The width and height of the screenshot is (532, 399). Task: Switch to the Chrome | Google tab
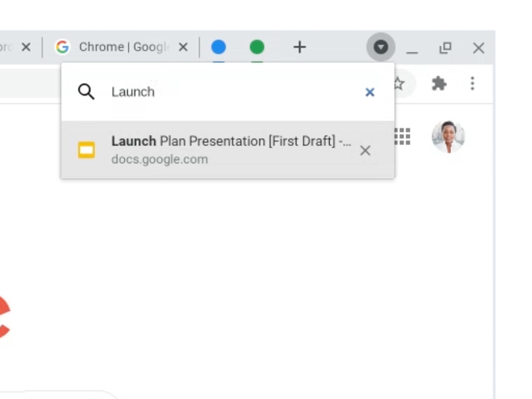(120, 47)
